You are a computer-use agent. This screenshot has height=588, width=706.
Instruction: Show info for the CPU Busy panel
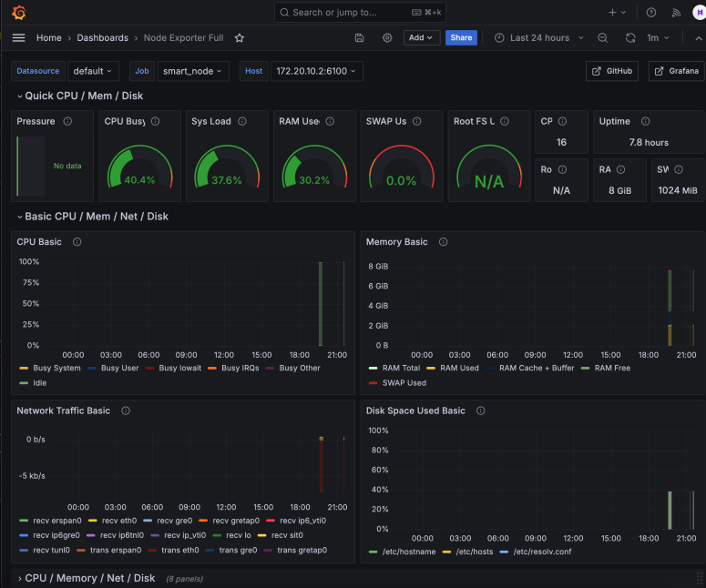pyautogui.click(x=156, y=121)
